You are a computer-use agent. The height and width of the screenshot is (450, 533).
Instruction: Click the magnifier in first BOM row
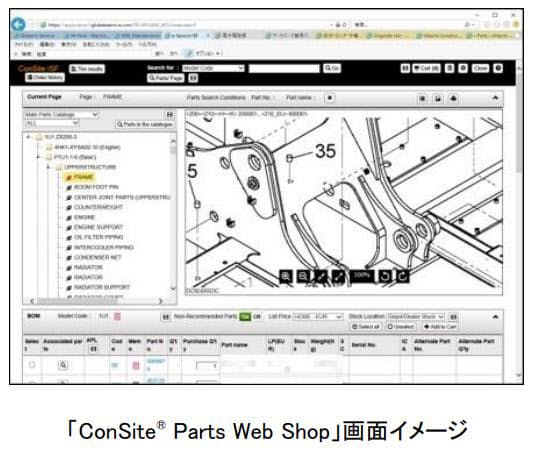(x=63, y=365)
